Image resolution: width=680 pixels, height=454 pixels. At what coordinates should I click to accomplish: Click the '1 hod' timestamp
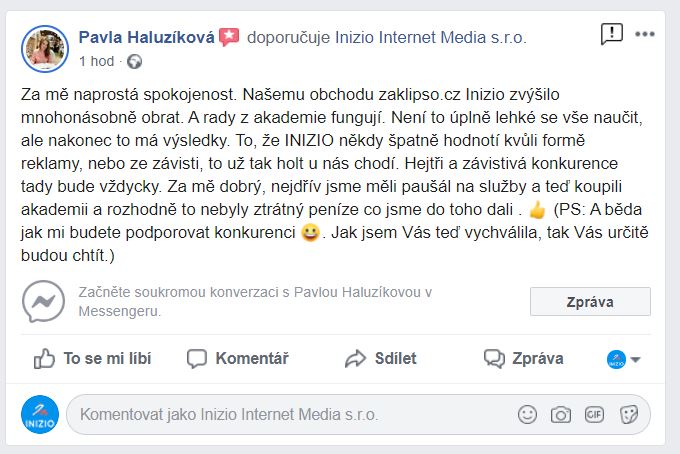point(96,61)
